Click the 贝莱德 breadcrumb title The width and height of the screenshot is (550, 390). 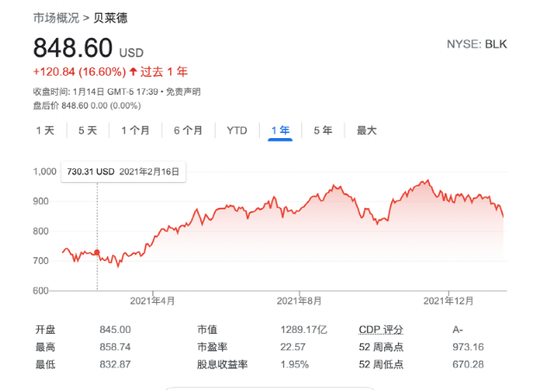[110, 18]
